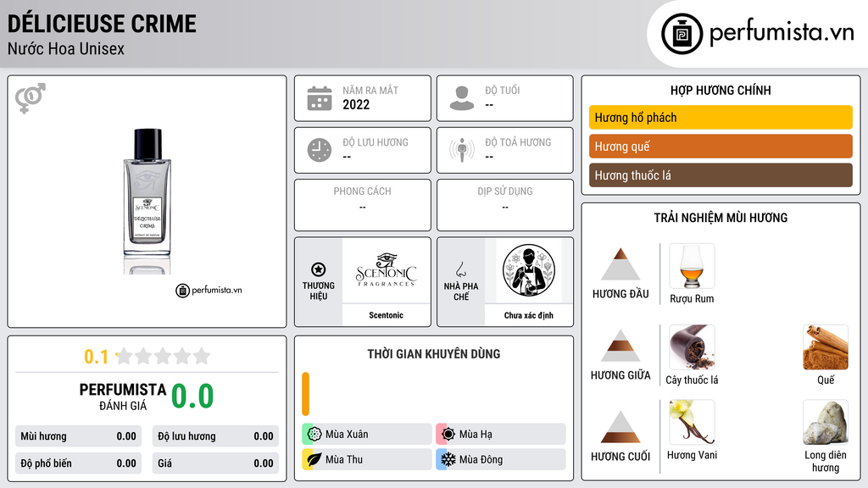This screenshot has height=488, width=868.
Task: Click the Perfumista đánh giá label
Action: click(122, 396)
